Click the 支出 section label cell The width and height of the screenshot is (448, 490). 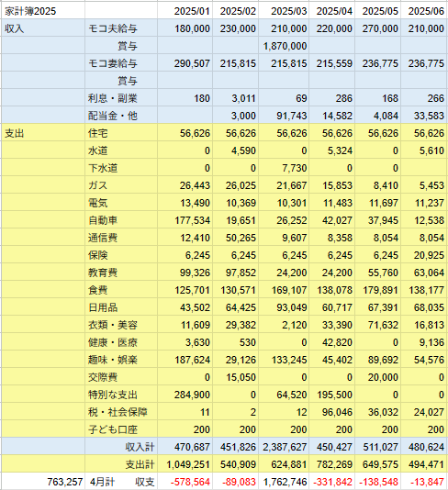click(43, 133)
